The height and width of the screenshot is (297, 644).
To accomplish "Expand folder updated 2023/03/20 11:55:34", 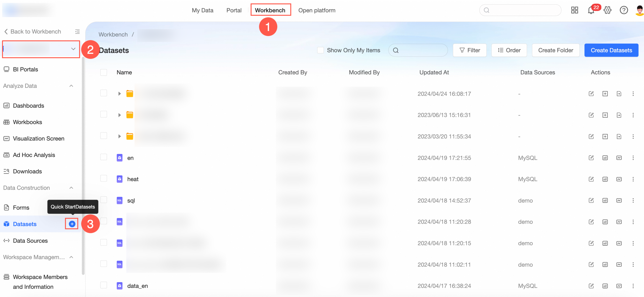I will [119, 137].
